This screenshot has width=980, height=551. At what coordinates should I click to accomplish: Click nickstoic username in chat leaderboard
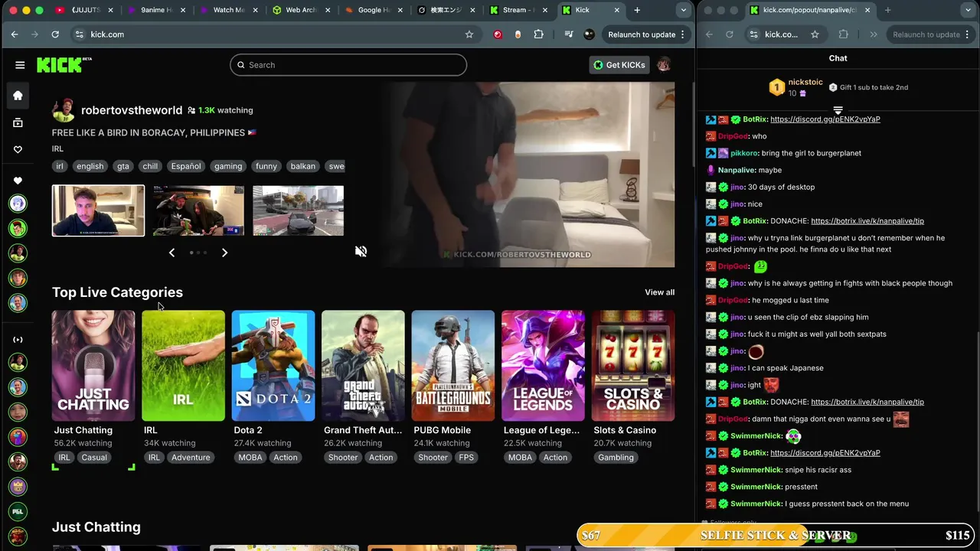tap(805, 82)
